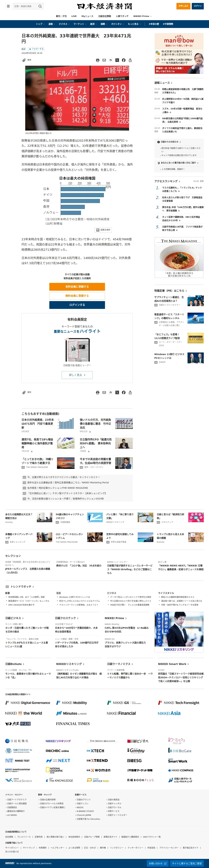Share on X using the icon under the headline

point(117,60)
